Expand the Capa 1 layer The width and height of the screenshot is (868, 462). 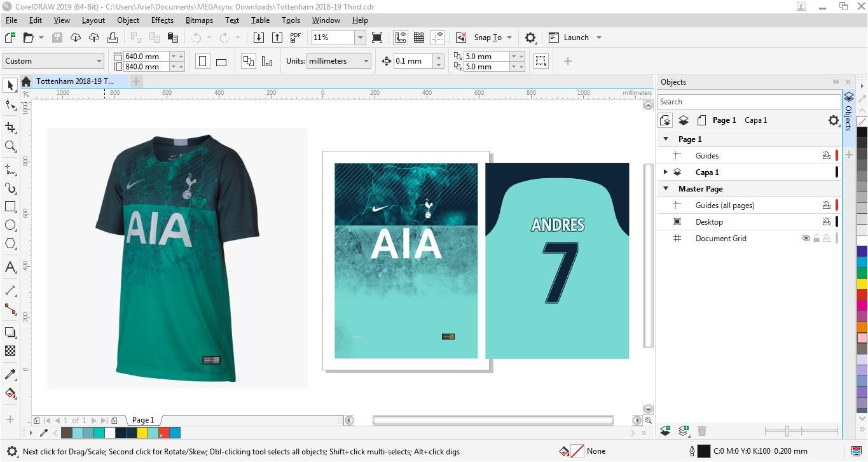pos(666,172)
